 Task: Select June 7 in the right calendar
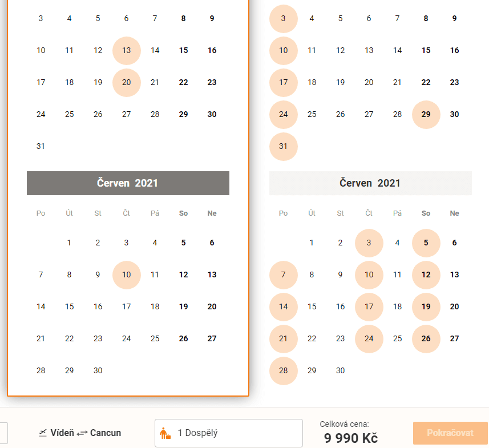283,275
